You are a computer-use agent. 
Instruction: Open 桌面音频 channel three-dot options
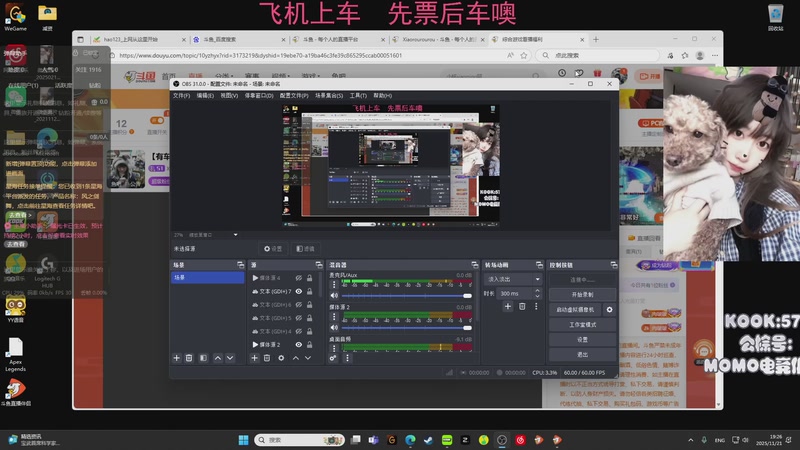[x=334, y=348]
